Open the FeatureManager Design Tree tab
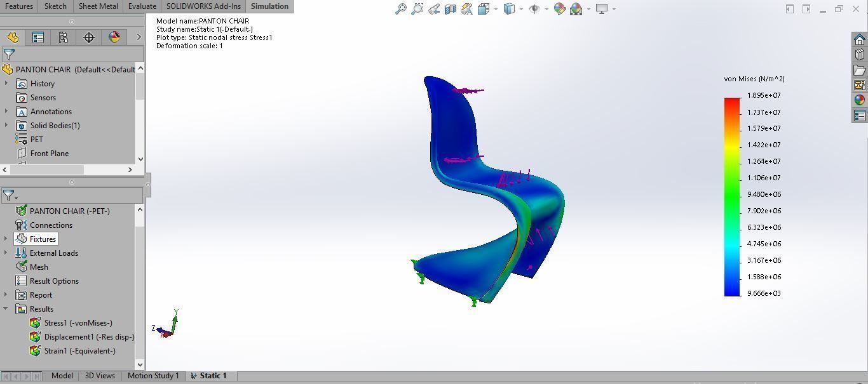Image resolution: width=868 pixels, height=384 pixels. coord(13,37)
